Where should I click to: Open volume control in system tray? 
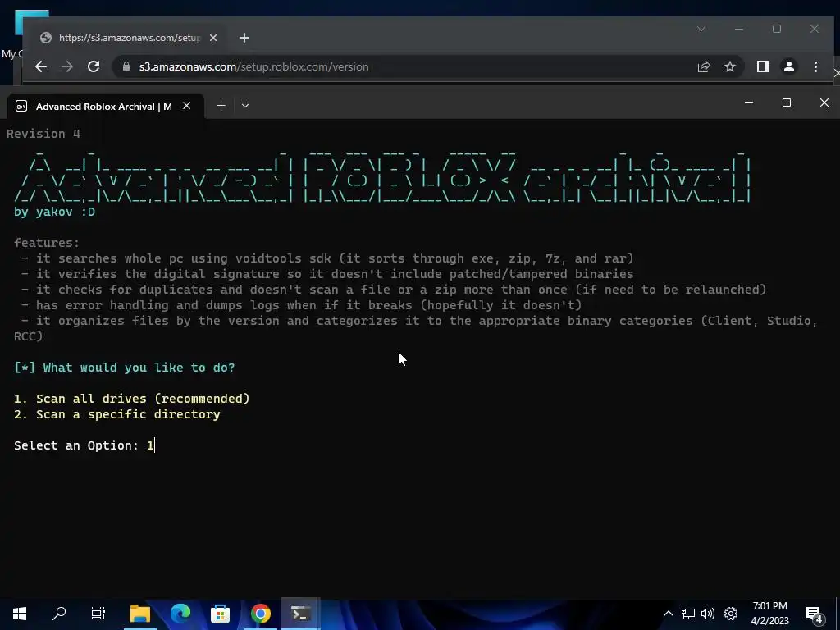pyautogui.click(x=708, y=614)
